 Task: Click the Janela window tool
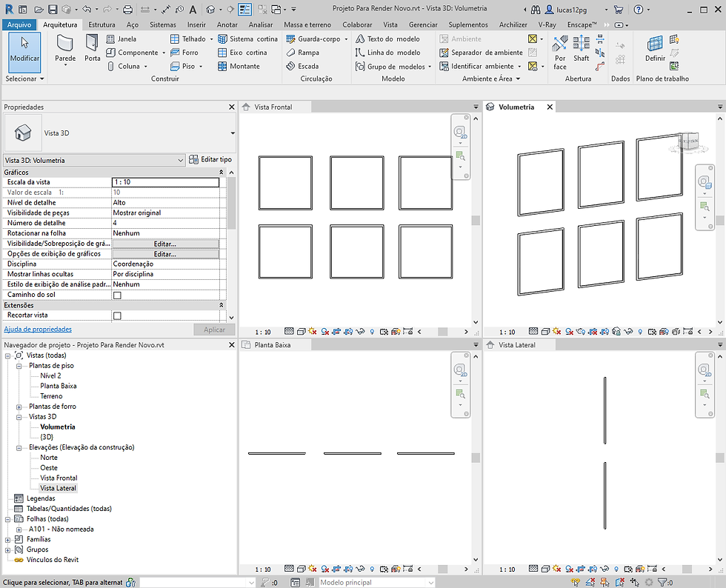(x=121, y=39)
